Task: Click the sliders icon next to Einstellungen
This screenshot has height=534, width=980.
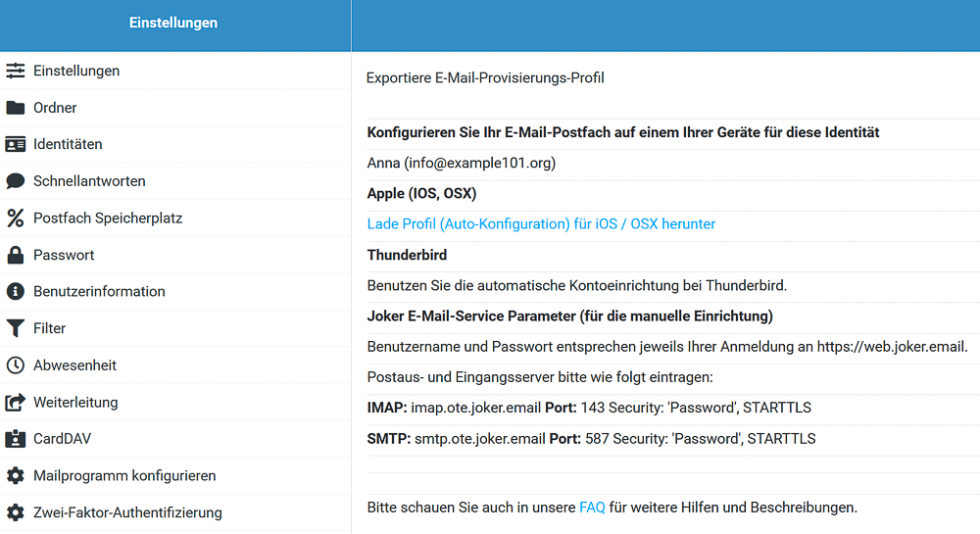Action: [x=15, y=71]
